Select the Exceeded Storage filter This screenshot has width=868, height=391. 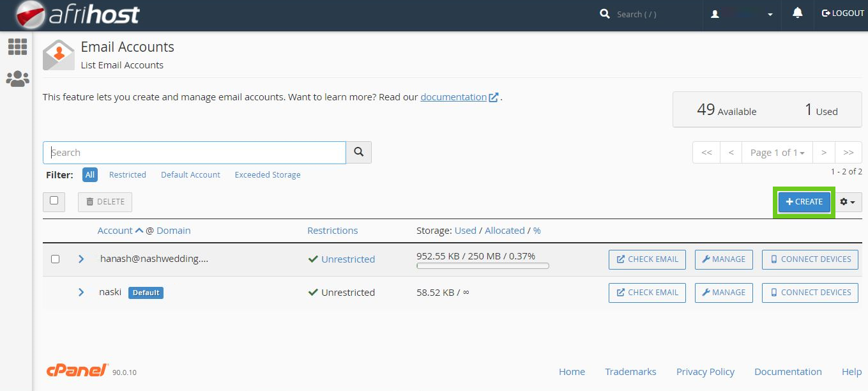click(267, 175)
